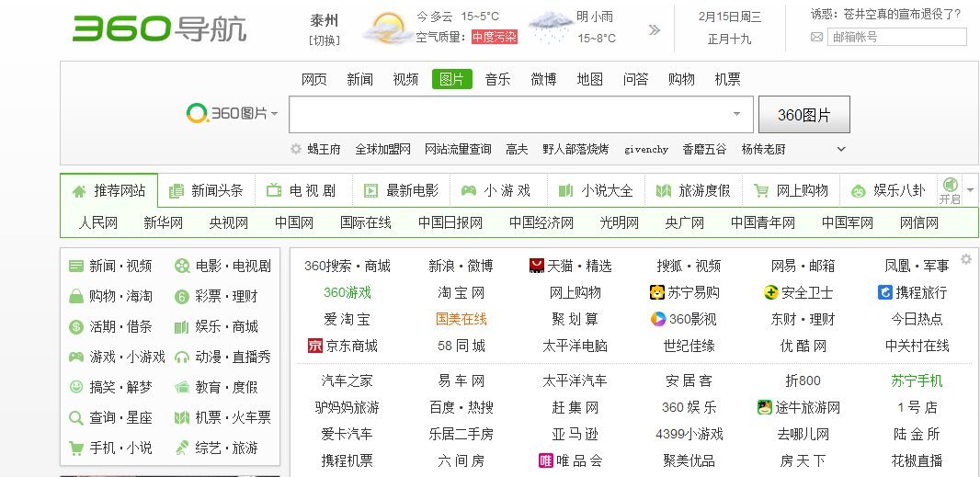Click the 中度污染 air quality badge
Image resolution: width=980 pixels, height=477 pixels.
pos(495,37)
